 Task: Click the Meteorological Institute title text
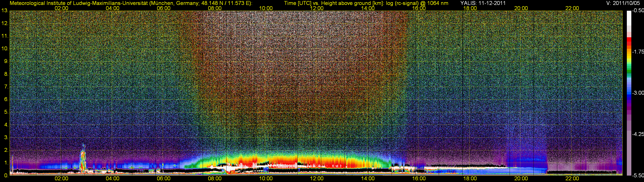pos(131,3)
